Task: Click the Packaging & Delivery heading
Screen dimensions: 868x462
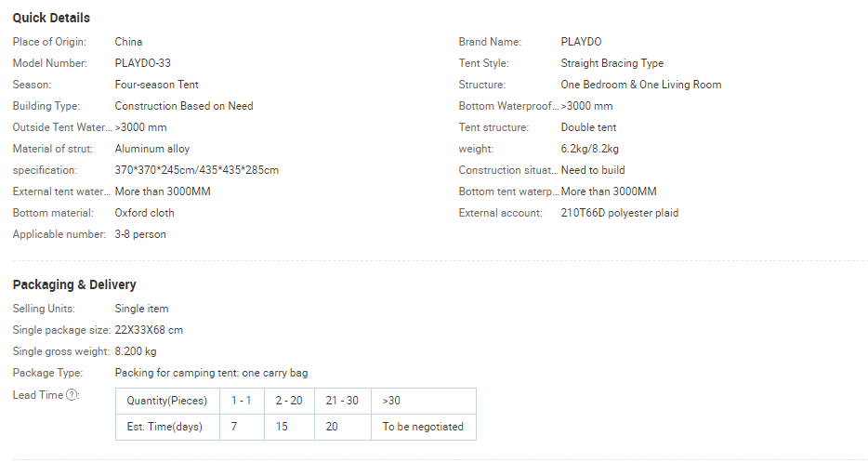Action: point(74,284)
